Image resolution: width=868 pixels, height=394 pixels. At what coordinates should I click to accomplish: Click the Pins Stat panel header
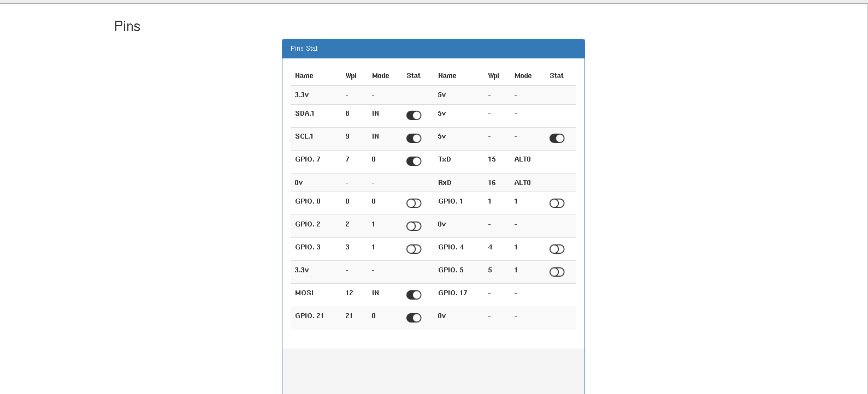pos(433,49)
